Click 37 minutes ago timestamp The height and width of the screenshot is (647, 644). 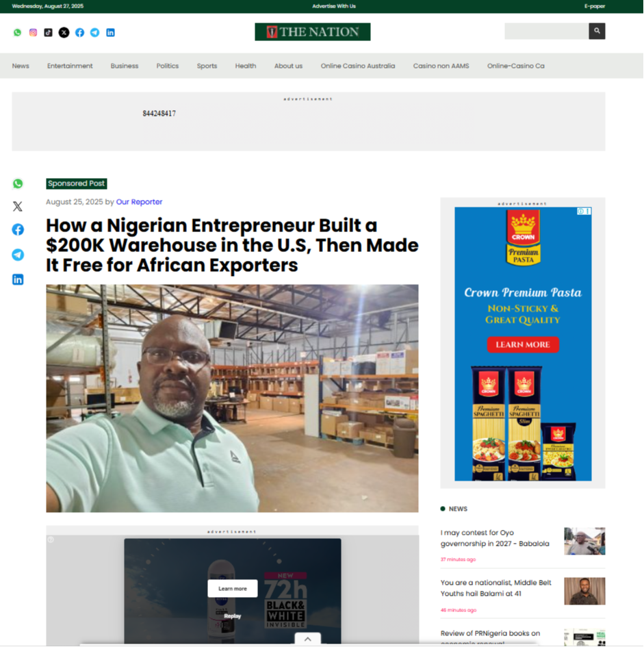click(x=458, y=559)
